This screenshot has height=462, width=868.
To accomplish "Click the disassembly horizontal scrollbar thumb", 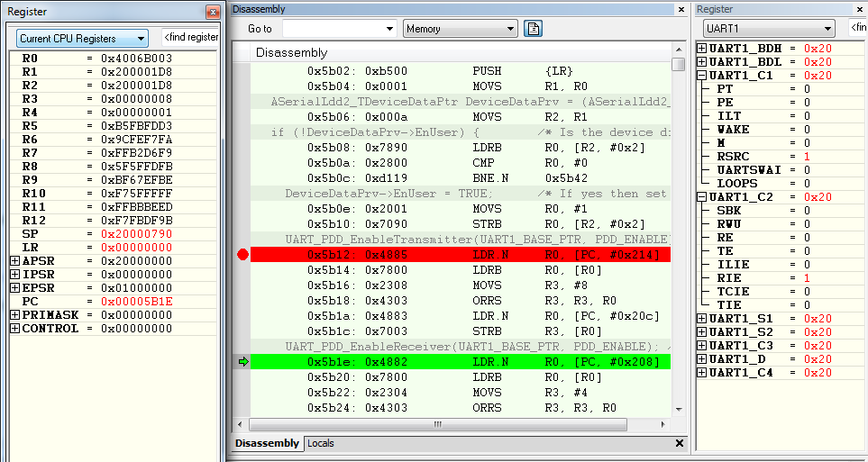I will [438, 424].
